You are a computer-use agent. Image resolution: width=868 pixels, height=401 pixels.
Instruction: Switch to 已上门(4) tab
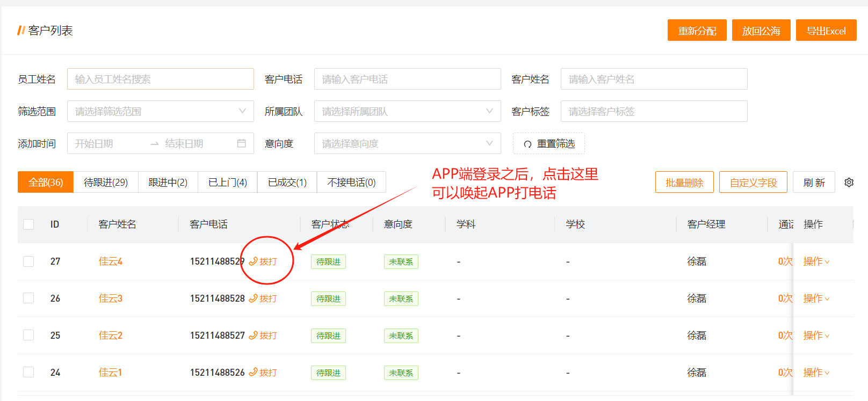(x=228, y=182)
